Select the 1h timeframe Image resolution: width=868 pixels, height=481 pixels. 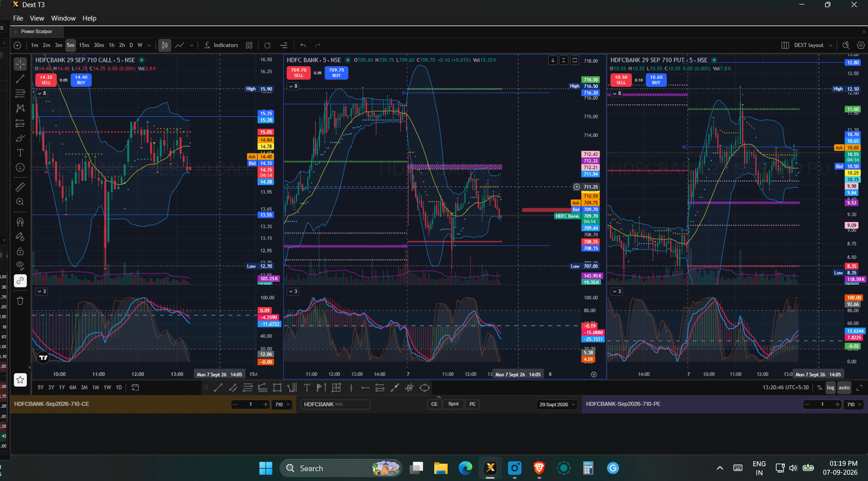click(112, 45)
